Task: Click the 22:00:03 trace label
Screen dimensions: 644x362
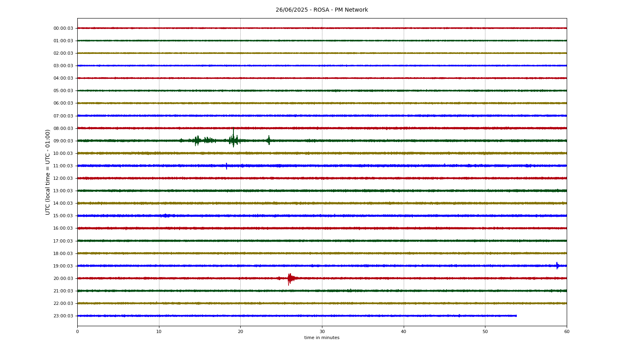Action: click(63, 303)
